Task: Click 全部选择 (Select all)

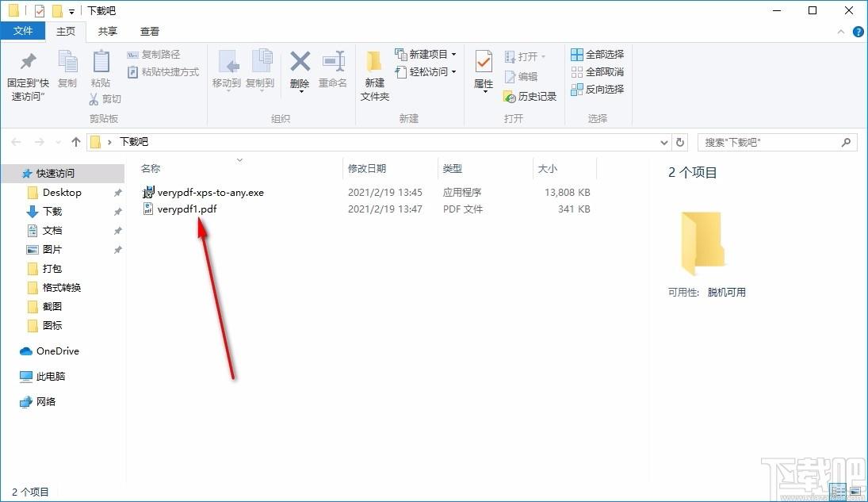Action: 598,54
